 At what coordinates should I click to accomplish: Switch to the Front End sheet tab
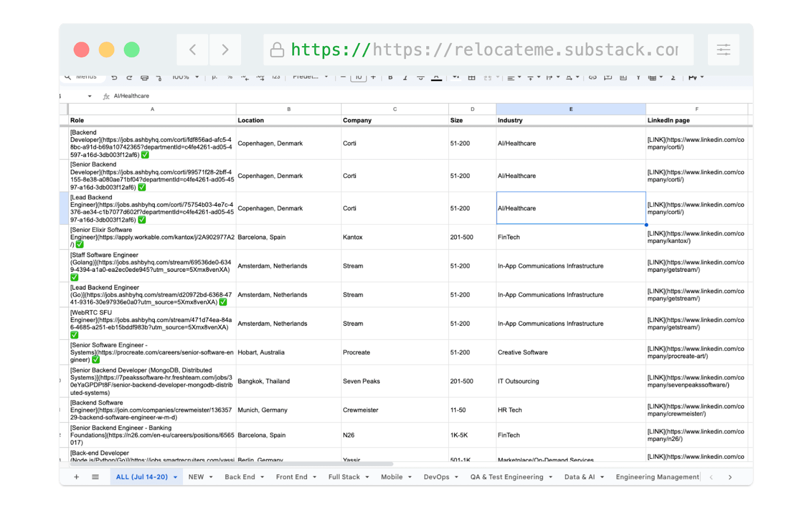pyautogui.click(x=292, y=477)
